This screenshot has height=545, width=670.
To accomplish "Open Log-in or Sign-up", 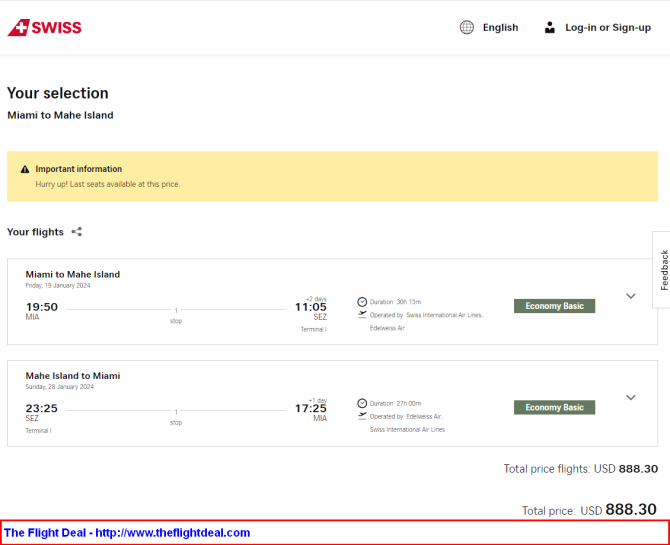I will (608, 27).
